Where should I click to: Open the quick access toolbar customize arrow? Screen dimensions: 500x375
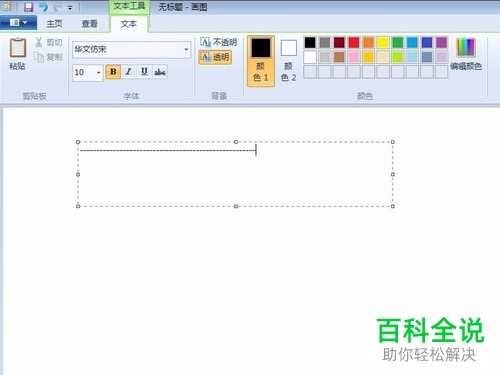70,8
